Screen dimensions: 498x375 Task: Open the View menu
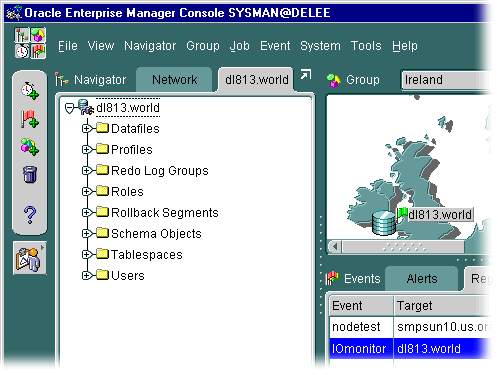(x=101, y=46)
